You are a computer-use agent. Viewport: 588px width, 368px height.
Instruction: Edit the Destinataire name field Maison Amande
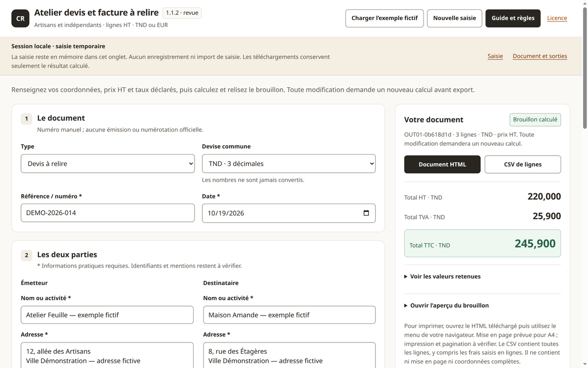tap(290, 315)
